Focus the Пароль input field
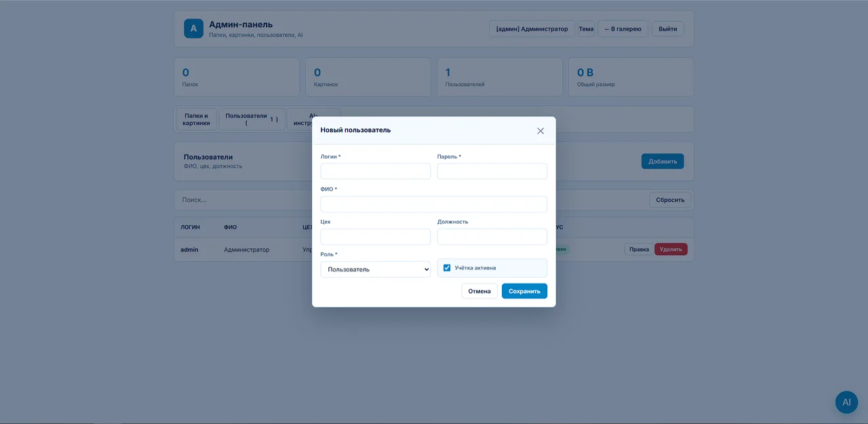 click(492, 171)
